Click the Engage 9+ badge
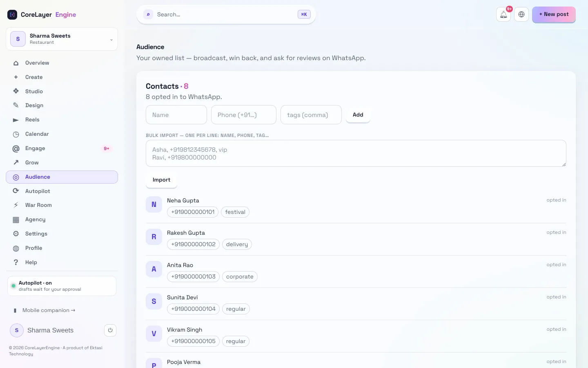This screenshot has width=588, height=368. click(107, 148)
